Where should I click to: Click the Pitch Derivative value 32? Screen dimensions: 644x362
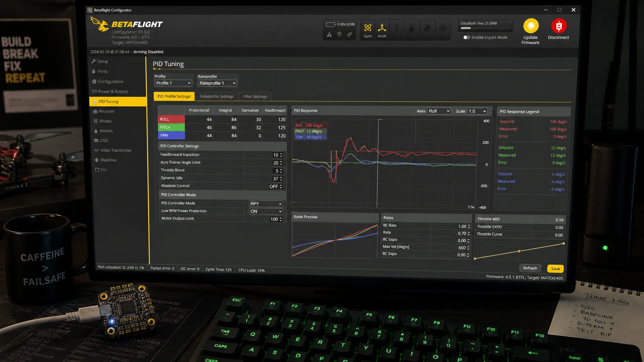[258, 127]
